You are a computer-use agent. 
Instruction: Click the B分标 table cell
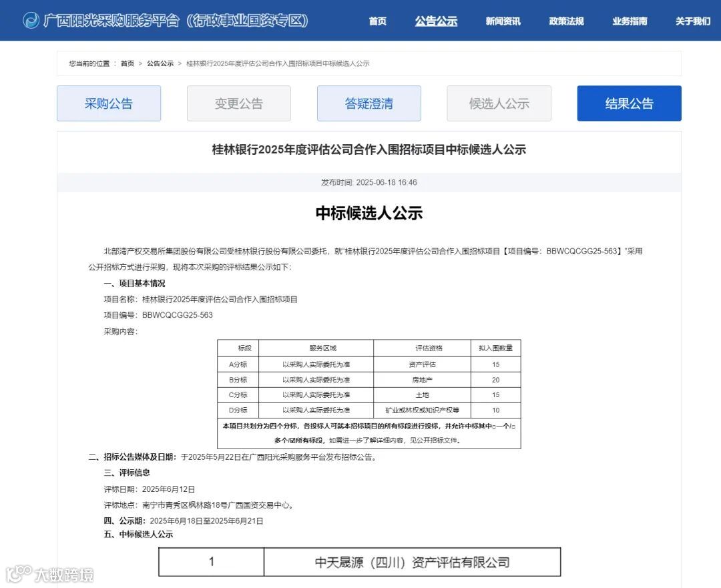tap(238, 380)
